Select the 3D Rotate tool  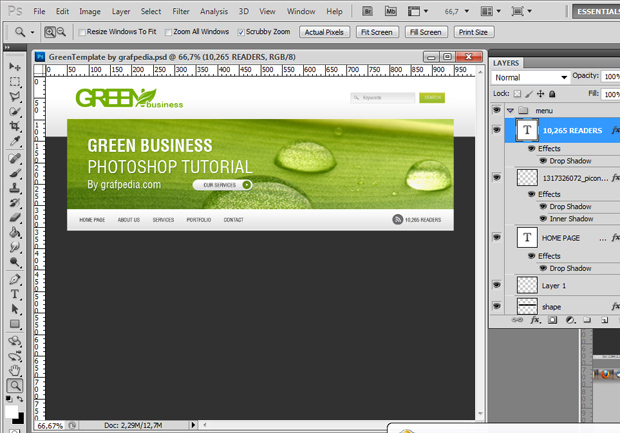pyautogui.click(x=15, y=341)
